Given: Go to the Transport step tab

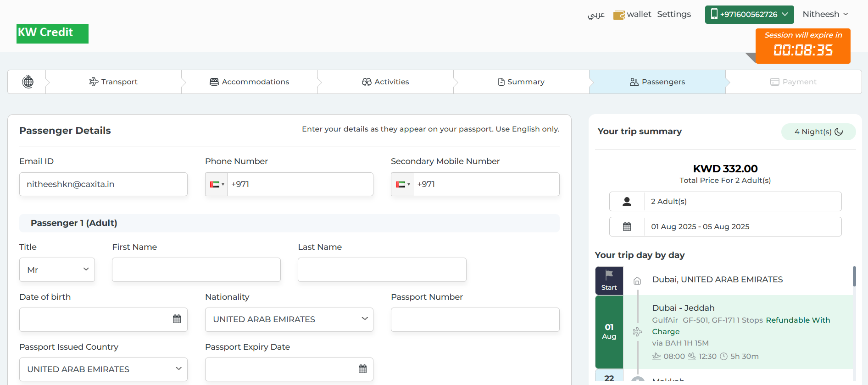Looking at the screenshot, I should (113, 82).
